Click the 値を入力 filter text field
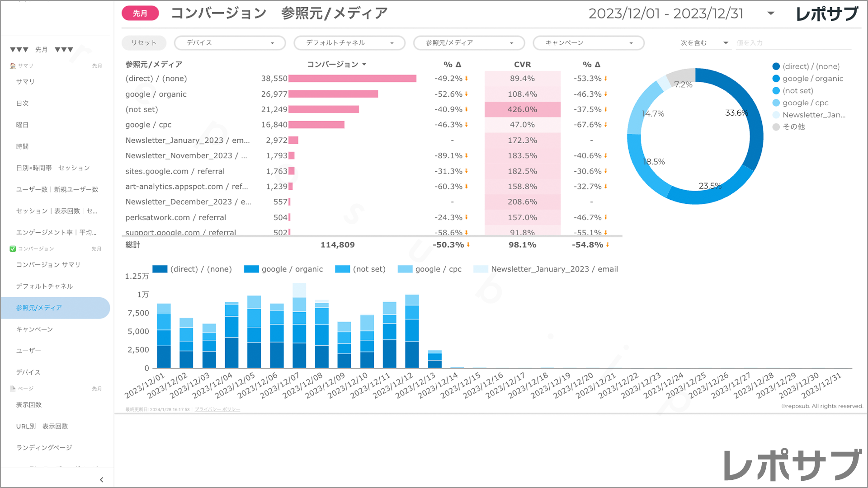The height and width of the screenshot is (488, 868). coord(793,43)
